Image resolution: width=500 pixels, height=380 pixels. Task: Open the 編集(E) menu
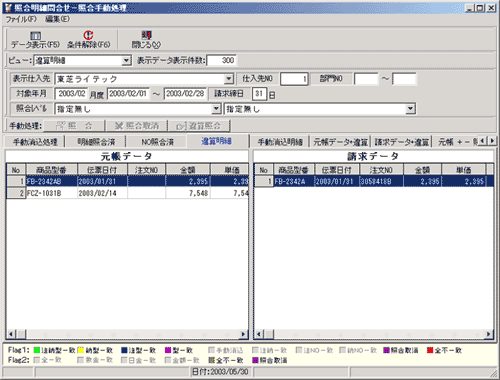tap(57, 19)
